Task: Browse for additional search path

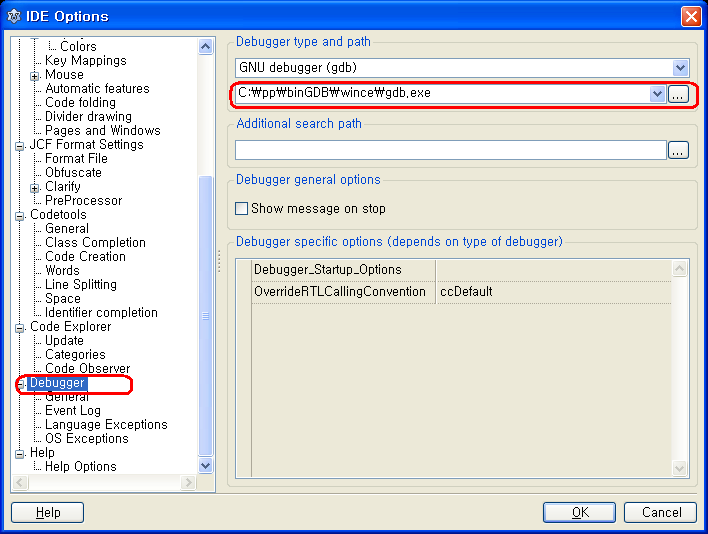Action: tap(678, 150)
